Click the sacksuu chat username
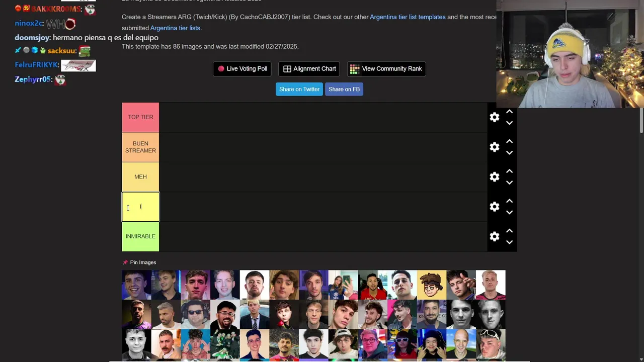The width and height of the screenshot is (644, 362). [61, 51]
